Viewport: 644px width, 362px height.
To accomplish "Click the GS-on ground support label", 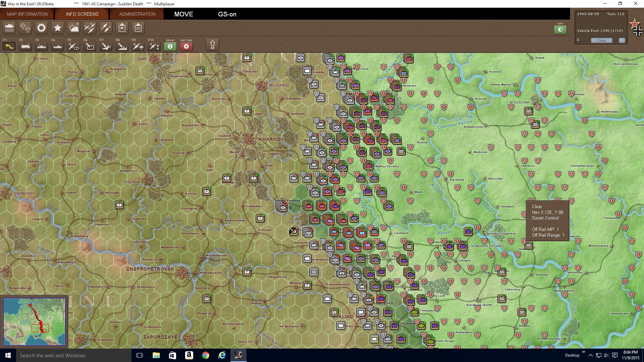I will [x=227, y=14].
